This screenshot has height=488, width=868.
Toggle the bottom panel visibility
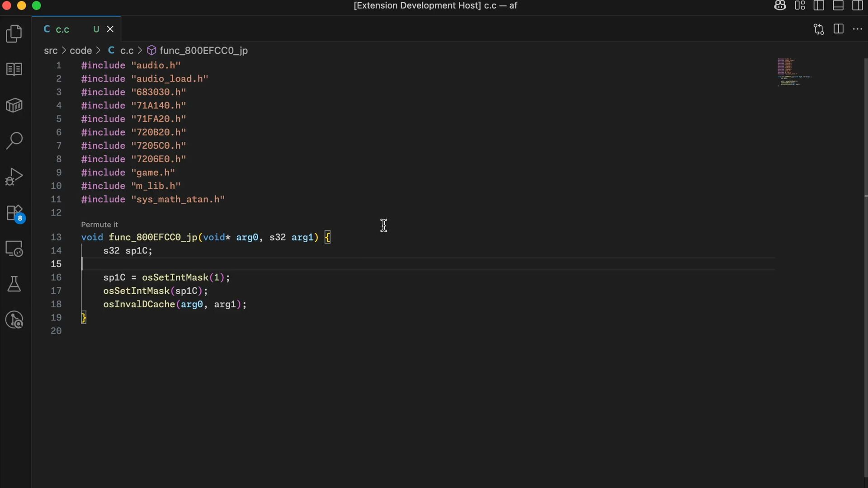pyautogui.click(x=838, y=6)
